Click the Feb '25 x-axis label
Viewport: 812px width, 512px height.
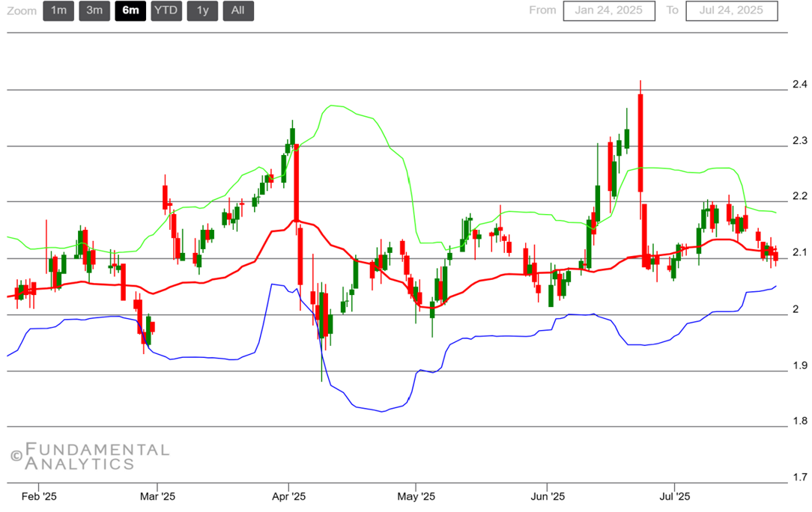tap(39, 496)
